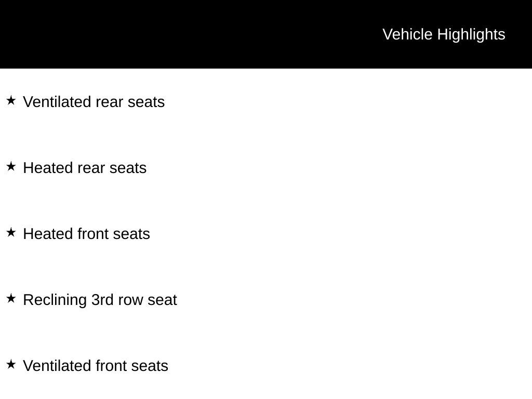The height and width of the screenshot is (399, 532).
Task: Click the word 3rd in the reclining line
Action: pyautogui.click(x=102, y=300)
